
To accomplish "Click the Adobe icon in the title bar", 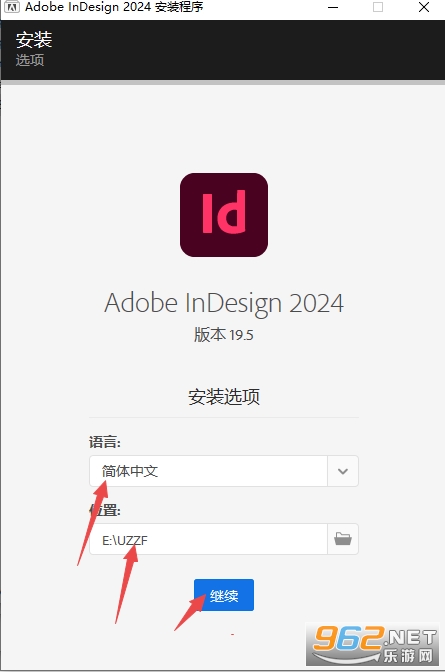I will (12, 7).
